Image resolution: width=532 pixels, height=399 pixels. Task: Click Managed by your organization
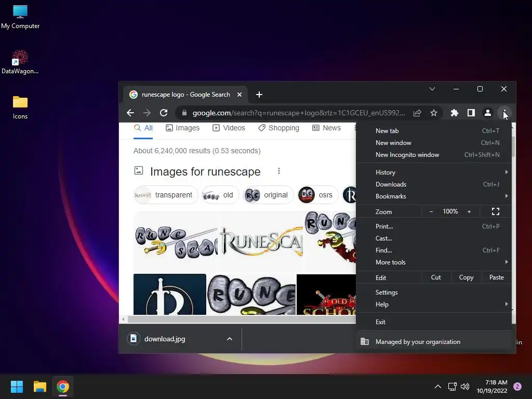coord(434,342)
